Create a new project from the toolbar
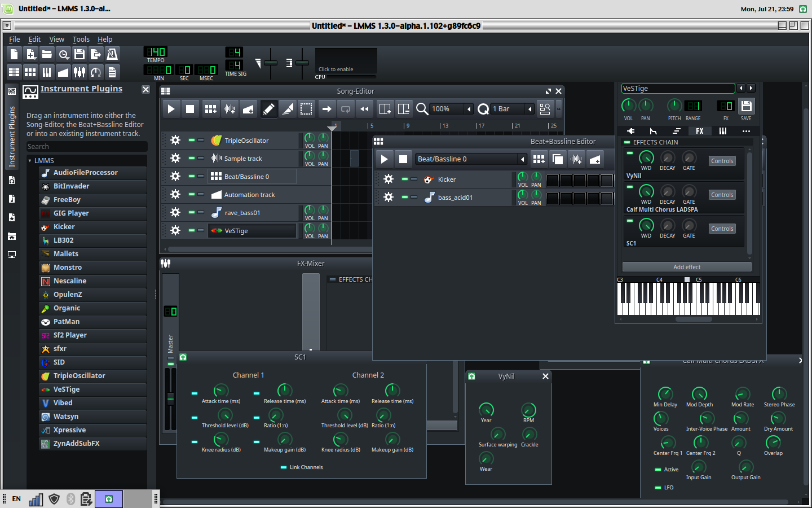Screen dimensions: 812x508 pyautogui.click(x=14, y=54)
